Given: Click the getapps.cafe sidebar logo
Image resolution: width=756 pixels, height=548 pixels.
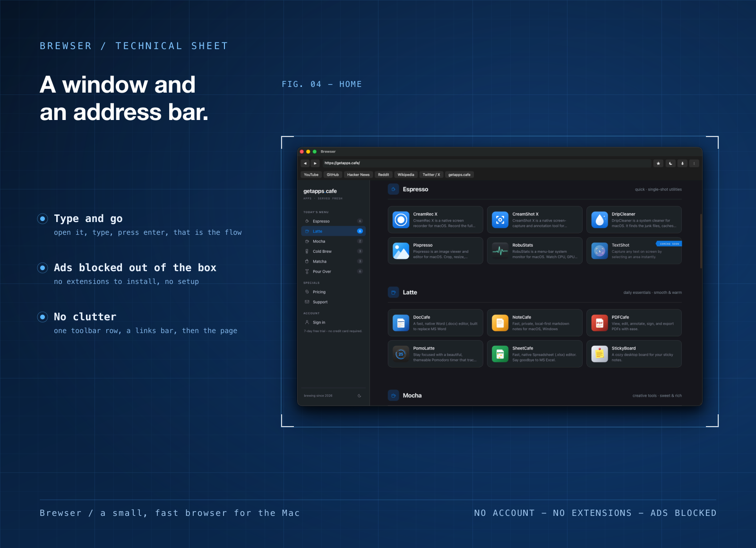Looking at the screenshot, I should coord(320,191).
